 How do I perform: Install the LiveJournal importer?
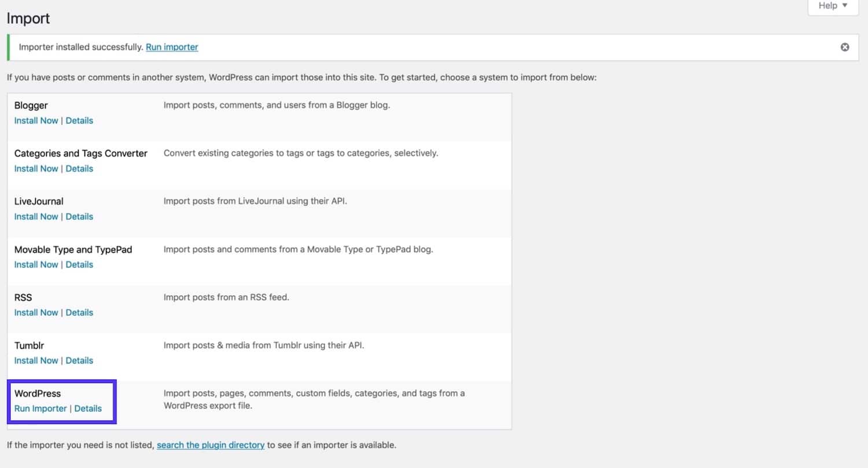tap(36, 217)
